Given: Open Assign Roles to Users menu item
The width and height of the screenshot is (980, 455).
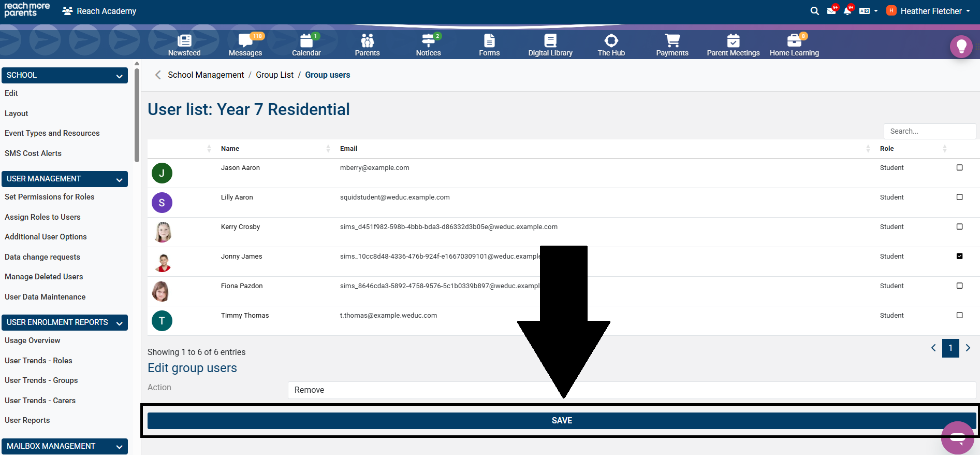Looking at the screenshot, I should (42, 217).
